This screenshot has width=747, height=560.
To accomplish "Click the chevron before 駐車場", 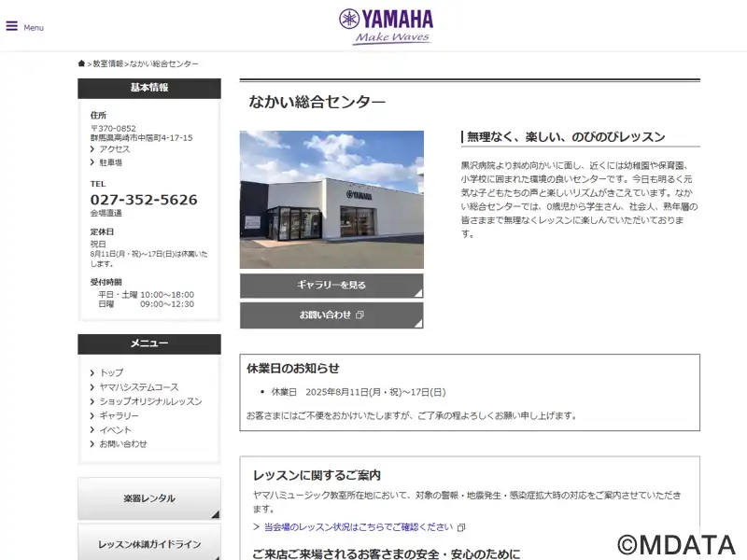I will [x=92, y=162].
